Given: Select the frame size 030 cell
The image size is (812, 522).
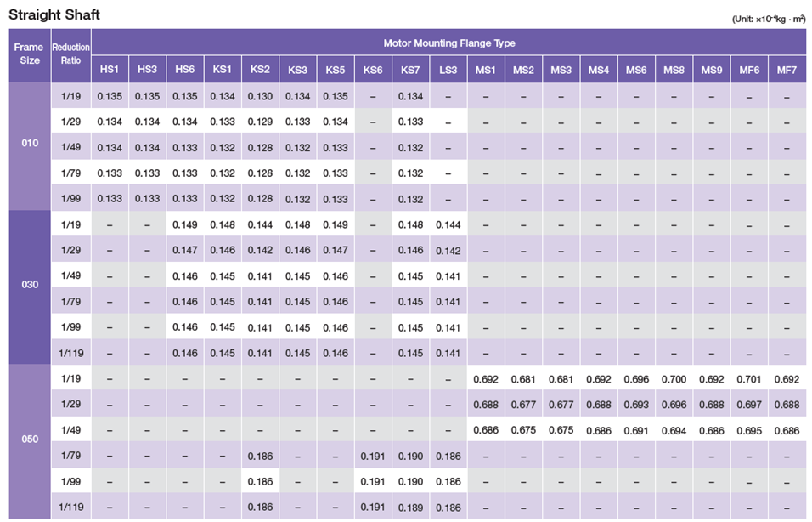Looking at the screenshot, I should pos(29,285).
